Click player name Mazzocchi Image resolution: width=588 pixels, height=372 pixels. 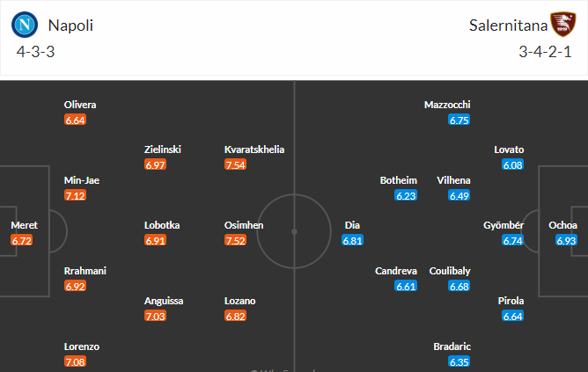tap(447, 105)
